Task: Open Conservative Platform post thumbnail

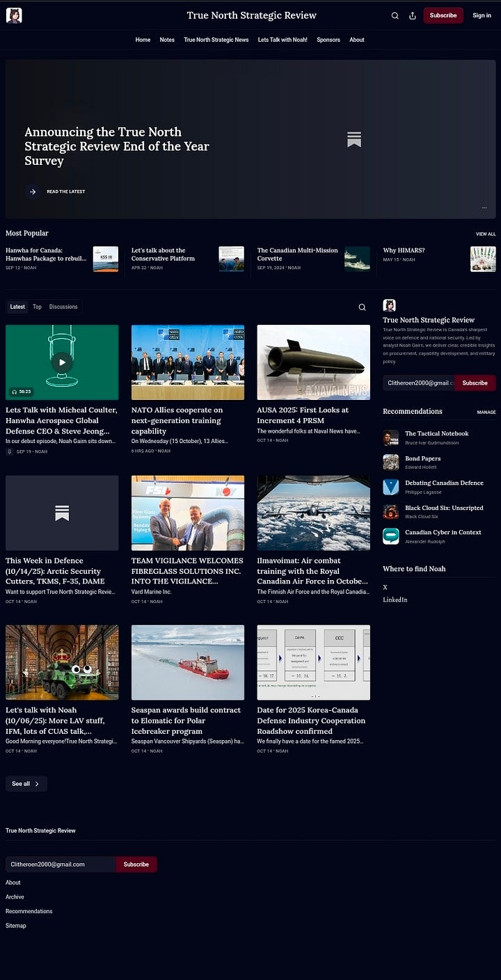Action: (x=232, y=259)
